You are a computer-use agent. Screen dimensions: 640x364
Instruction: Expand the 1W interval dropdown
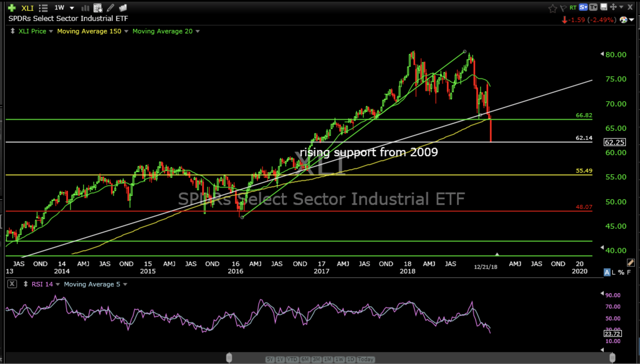(72, 8)
